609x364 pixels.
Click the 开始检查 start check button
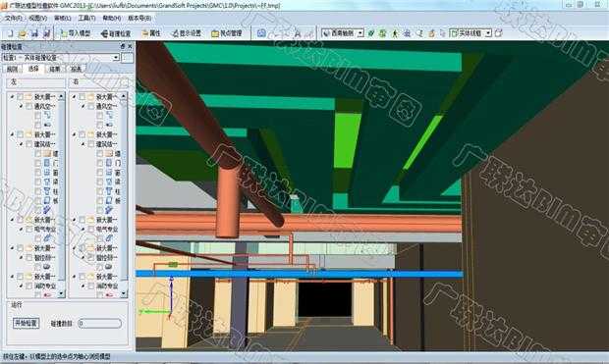[26, 323]
